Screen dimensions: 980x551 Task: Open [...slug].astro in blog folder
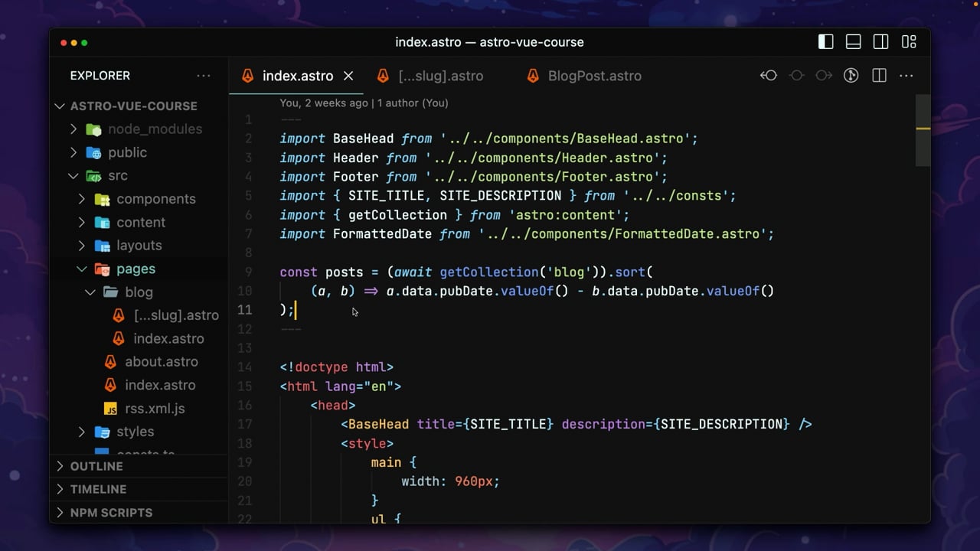[176, 315]
